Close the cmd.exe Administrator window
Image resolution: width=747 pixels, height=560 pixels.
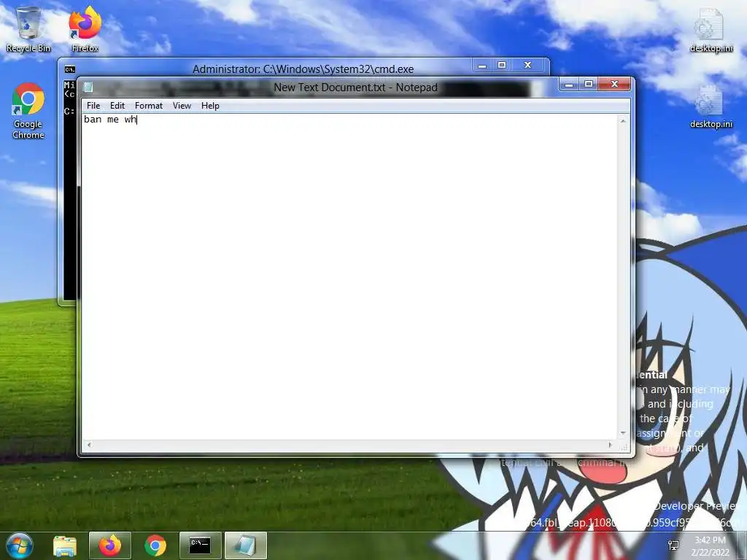click(x=527, y=65)
